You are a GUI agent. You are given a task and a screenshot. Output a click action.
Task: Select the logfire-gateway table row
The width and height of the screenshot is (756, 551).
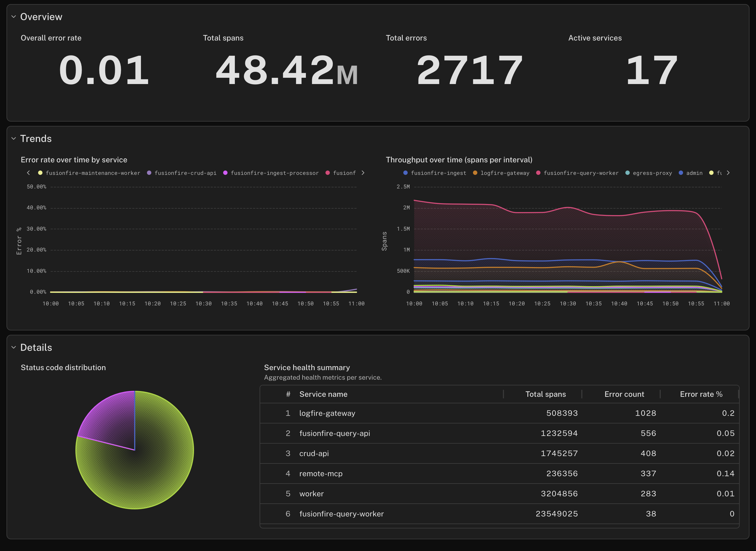pyautogui.click(x=499, y=413)
